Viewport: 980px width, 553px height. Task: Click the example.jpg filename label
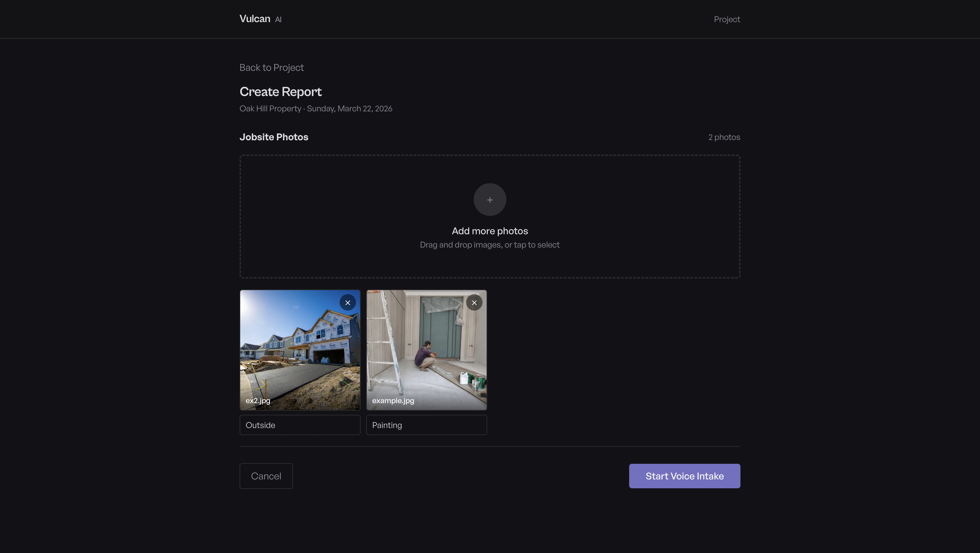click(x=393, y=400)
